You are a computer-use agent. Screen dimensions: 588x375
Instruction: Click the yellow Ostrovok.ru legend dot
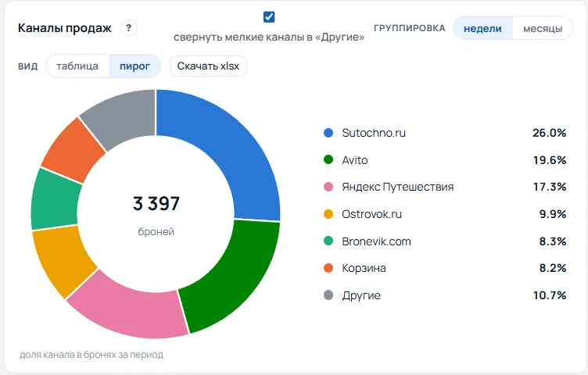(x=328, y=214)
